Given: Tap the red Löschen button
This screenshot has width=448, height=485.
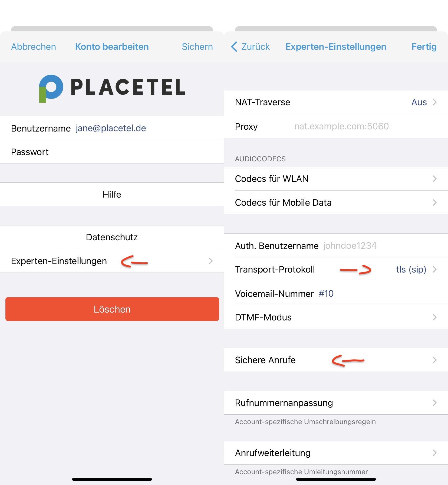Looking at the screenshot, I should pyautogui.click(x=112, y=309).
